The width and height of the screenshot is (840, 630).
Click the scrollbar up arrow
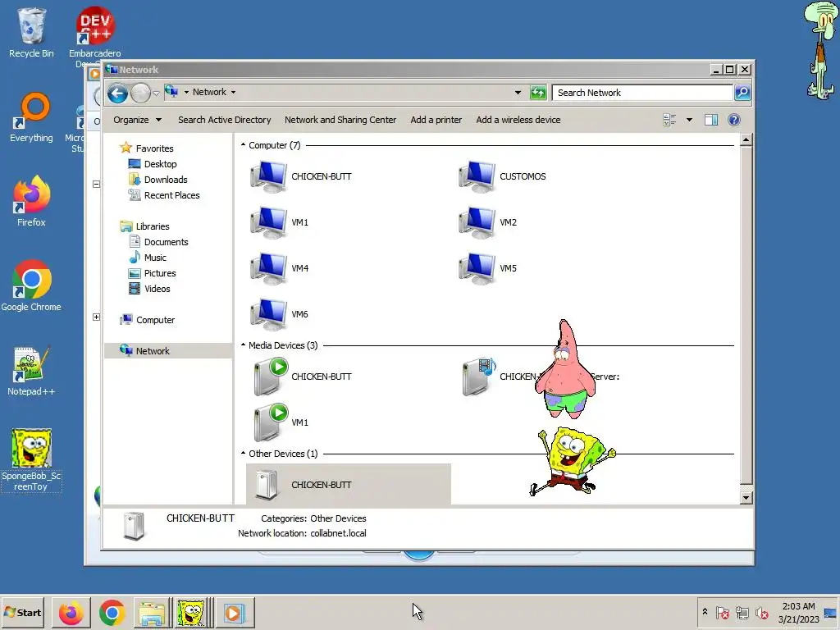[746, 140]
